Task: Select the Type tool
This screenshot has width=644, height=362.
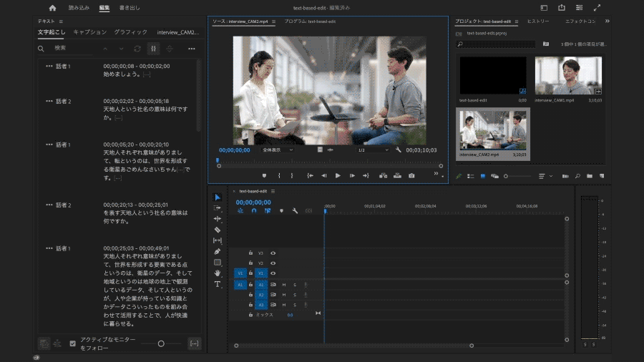Action: point(218,284)
